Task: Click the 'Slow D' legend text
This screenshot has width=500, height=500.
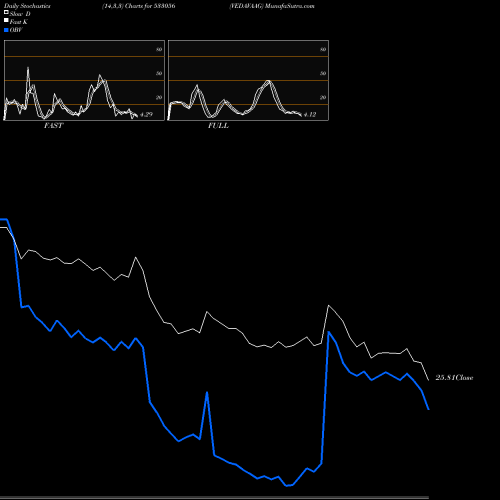Action: [x=20, y=14]
